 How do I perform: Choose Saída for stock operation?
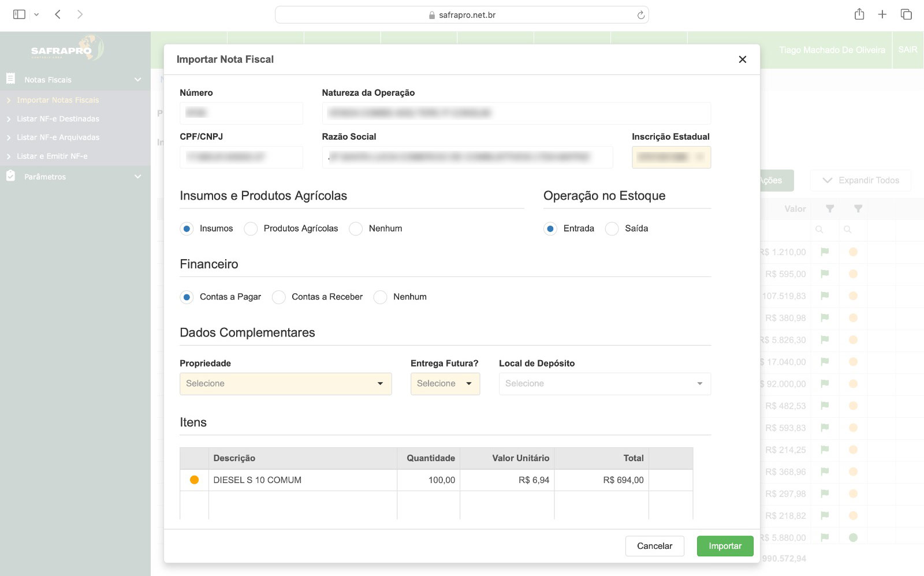point(612,229)
